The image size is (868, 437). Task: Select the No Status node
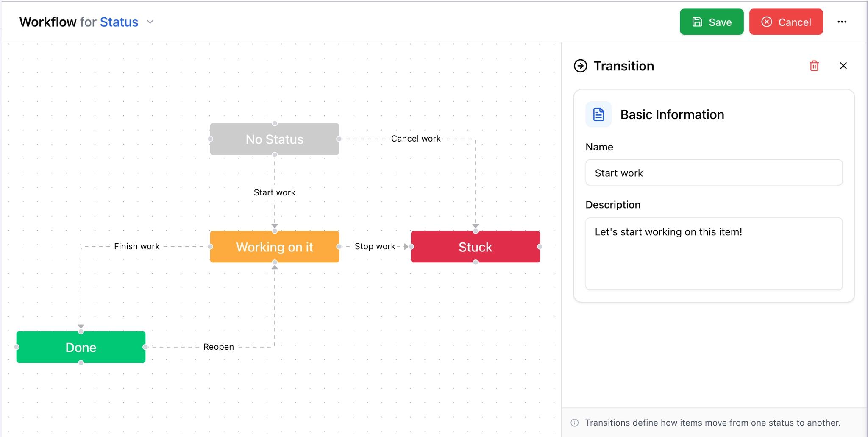click(275, 139)
